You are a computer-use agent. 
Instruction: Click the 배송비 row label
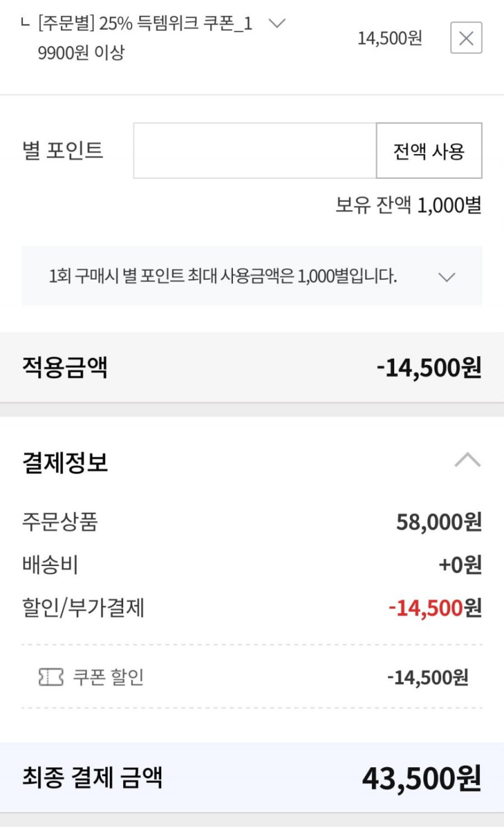[x=50, y=565]
